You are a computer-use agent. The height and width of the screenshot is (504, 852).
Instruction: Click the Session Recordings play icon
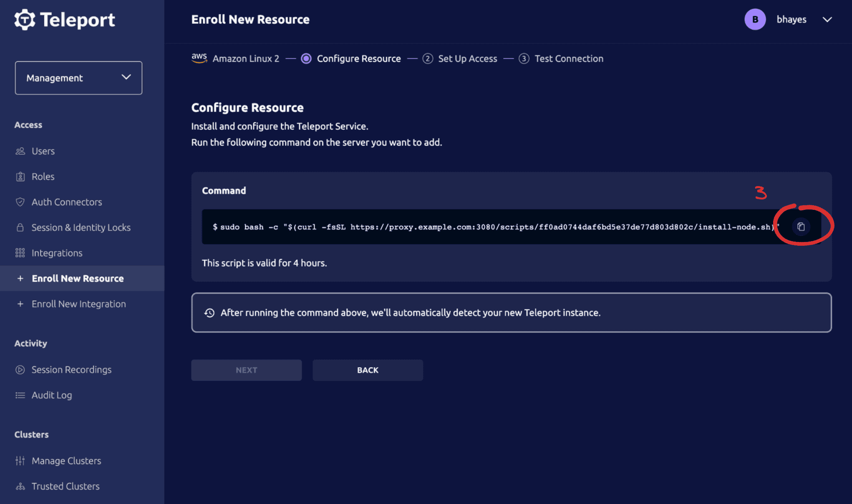[20, 370]
